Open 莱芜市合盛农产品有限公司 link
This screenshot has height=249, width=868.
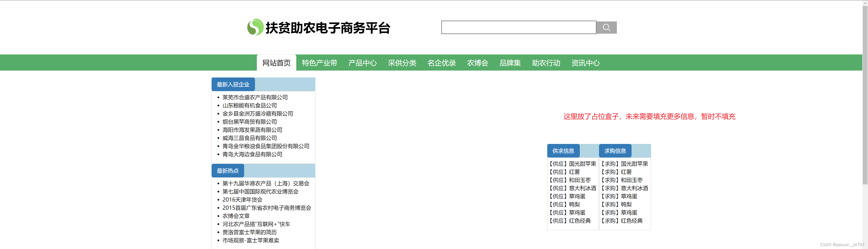pos(255,97)
